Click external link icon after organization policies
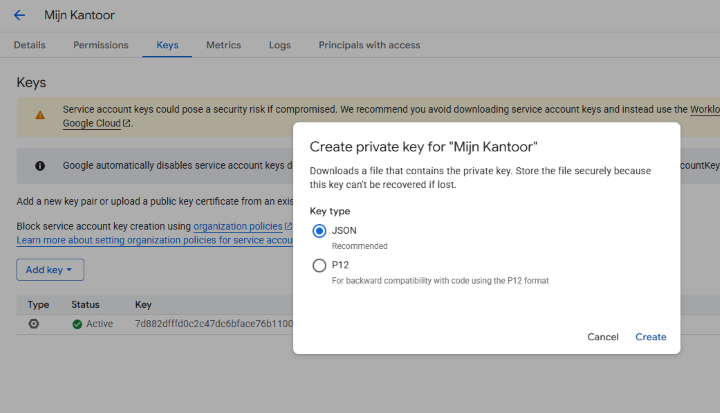Image resolution: width=720 pixels, height=413 pixels. coord(288,226)
